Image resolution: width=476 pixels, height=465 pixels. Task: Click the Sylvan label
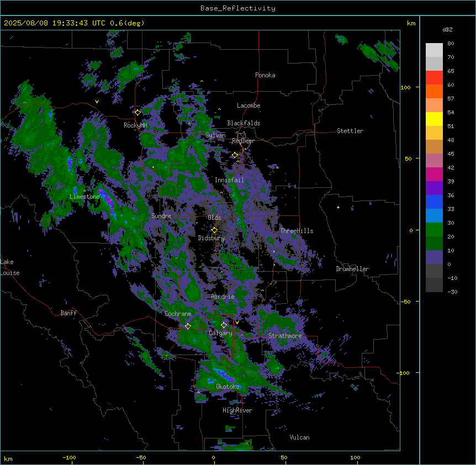point(215,135)
